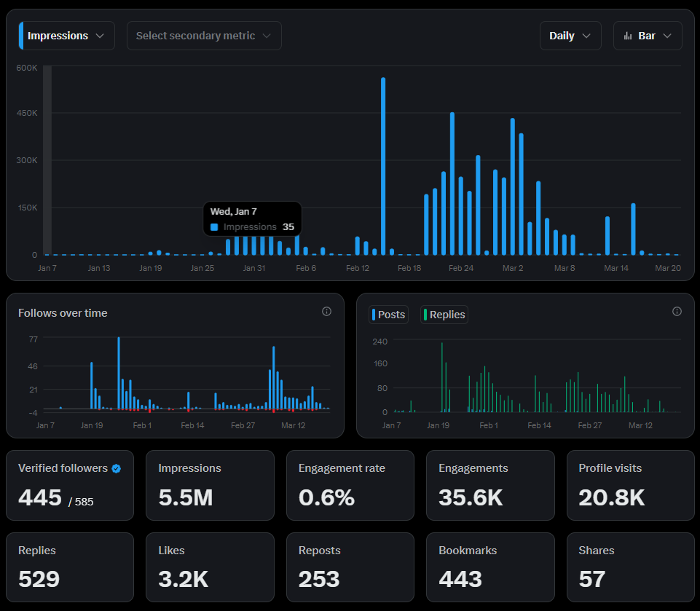Select the Reposts 253 card
The height and width of the screenshot is (611, 700).
pyautogui.click(x=350, y=567)
